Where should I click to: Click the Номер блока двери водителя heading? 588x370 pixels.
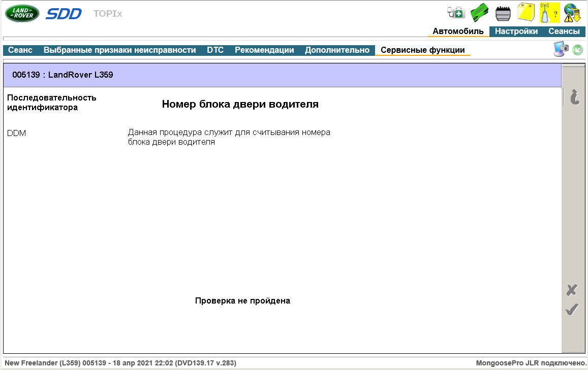click(x=240, y=104)
